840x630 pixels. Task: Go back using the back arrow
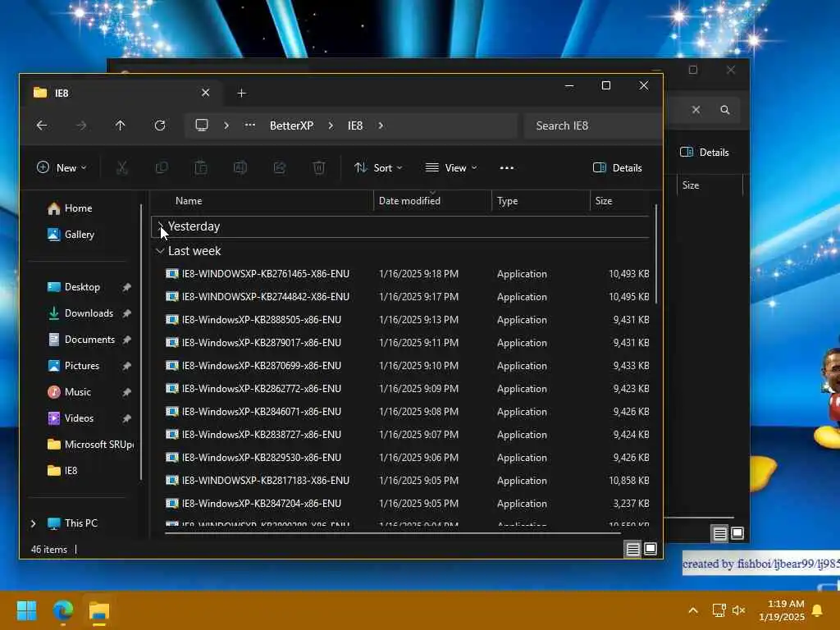pyautogui.click(x=42, y=126)
